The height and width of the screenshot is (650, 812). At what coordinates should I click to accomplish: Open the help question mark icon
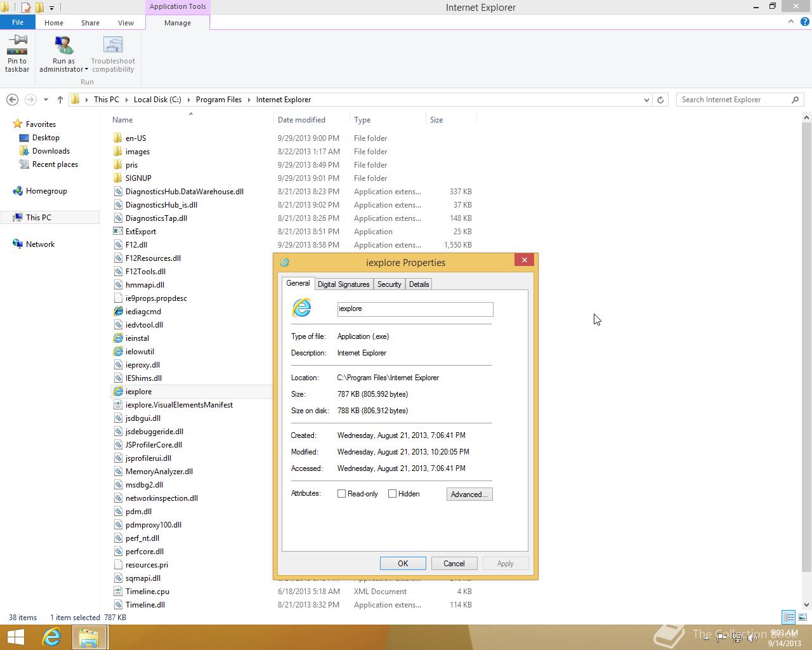point(804,22)
